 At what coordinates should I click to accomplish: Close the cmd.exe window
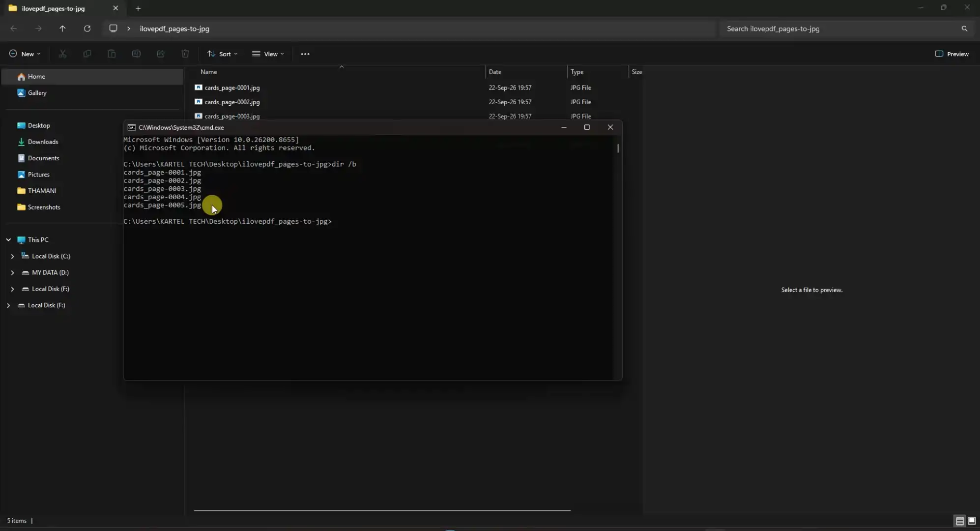pos(610,127)
